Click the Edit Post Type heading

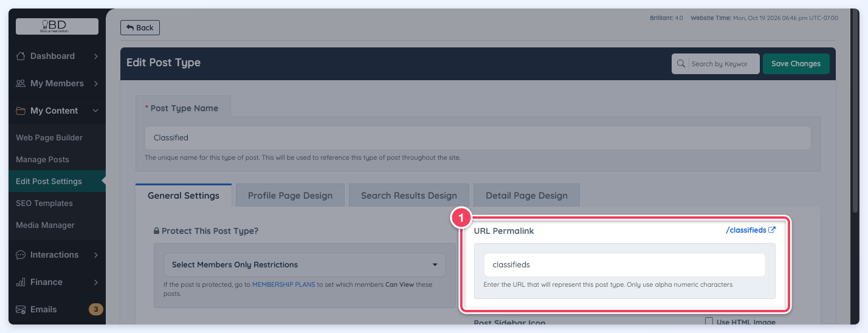tap(164, 63)
